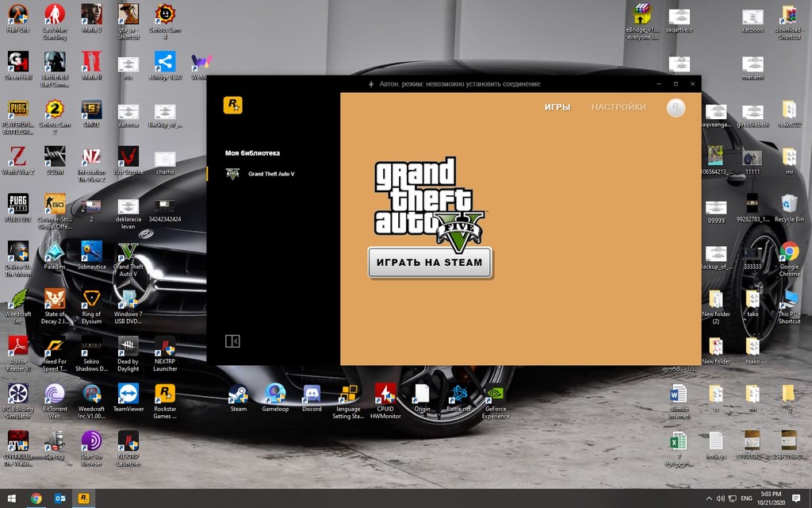Select the Sekiro Shadows Die icon
This screenshot has height=508, width=812.
(x=91, y=353)
